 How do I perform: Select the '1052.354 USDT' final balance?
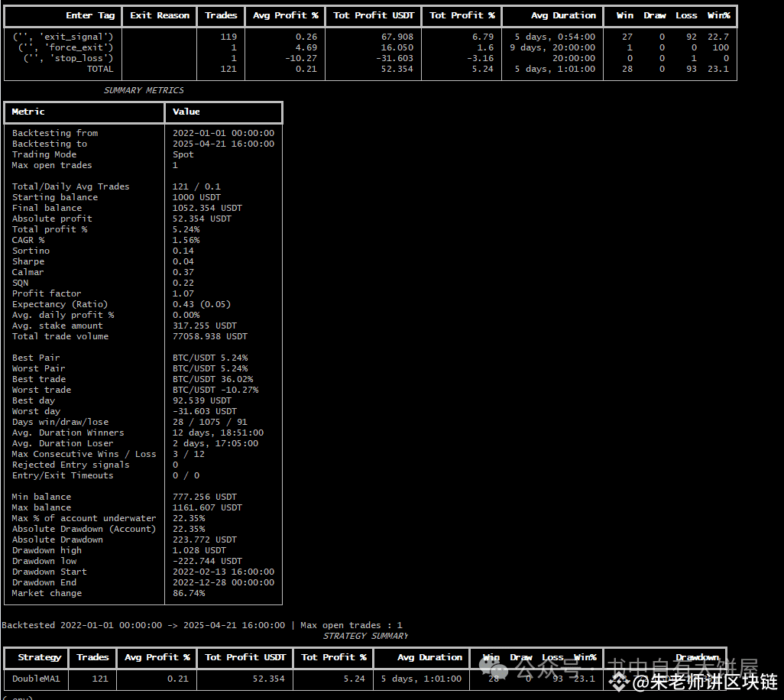pyautogui.click(x=207, y=208)
